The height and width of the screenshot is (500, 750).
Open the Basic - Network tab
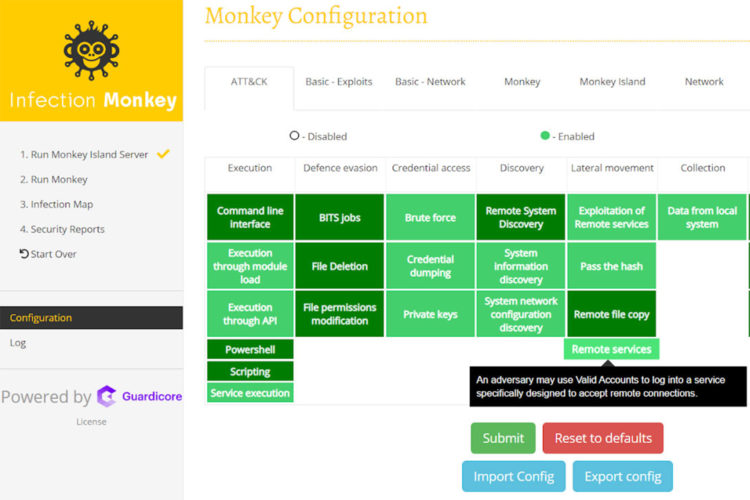click(x=430, y=82)
